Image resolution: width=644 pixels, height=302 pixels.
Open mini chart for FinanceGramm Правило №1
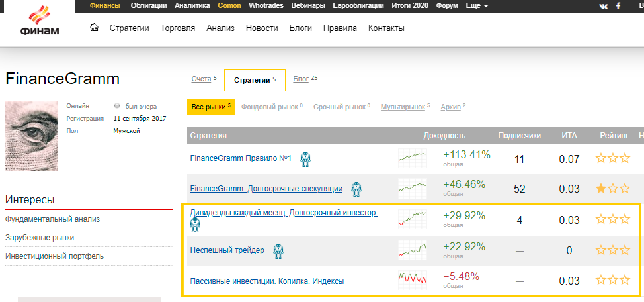[413, 158]
